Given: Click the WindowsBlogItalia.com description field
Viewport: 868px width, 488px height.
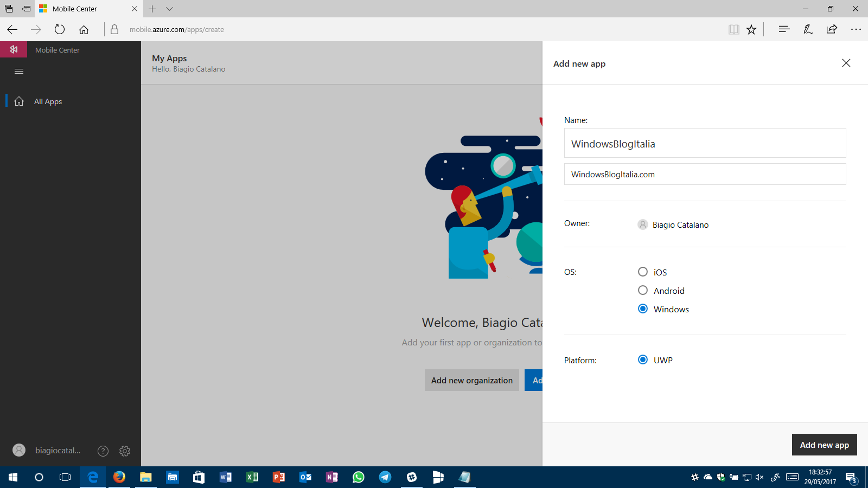Looking at the screenshot, I should [705, 174].
